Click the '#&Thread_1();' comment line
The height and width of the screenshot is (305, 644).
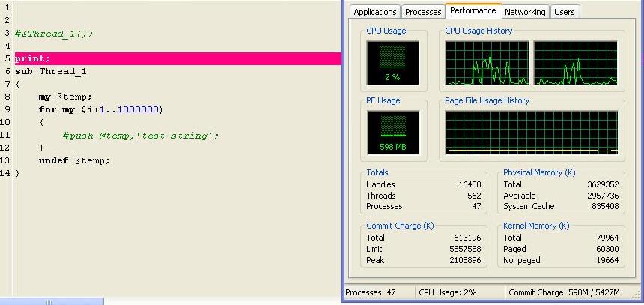click(x=54, y=34)
